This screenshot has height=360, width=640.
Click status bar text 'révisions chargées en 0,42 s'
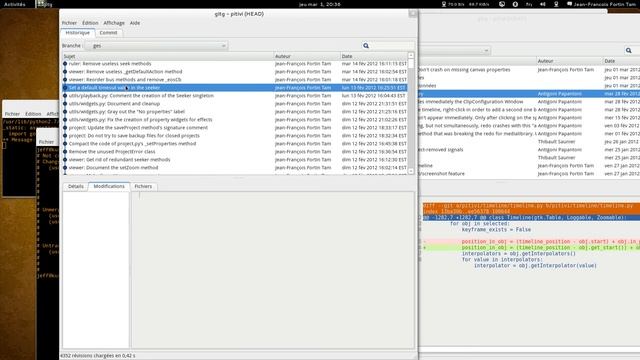[x=98, y=356]
